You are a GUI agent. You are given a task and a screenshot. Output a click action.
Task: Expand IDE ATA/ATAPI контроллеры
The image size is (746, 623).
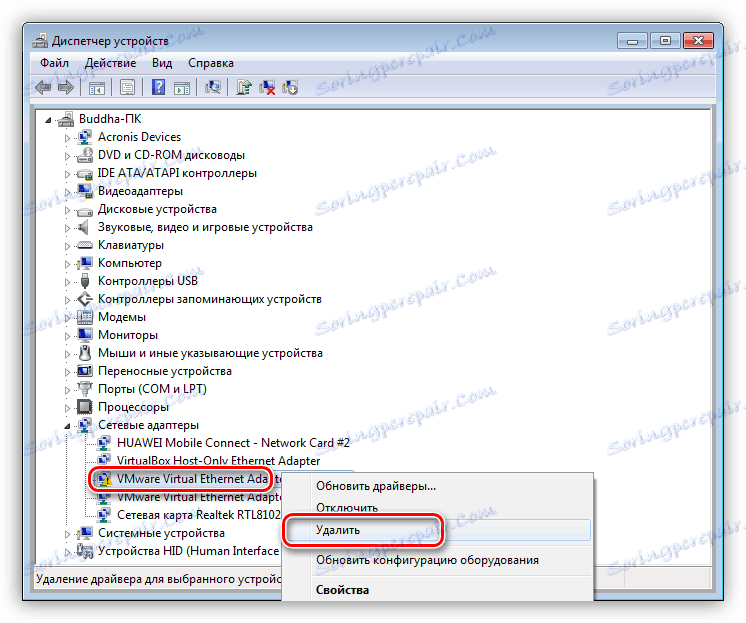(x=67, y=174)
